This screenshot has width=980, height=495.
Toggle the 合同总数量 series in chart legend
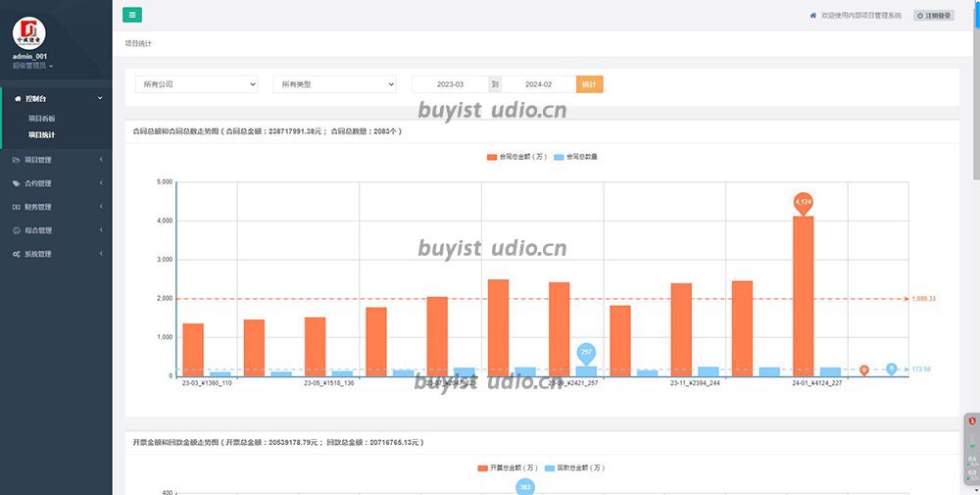tap(576, 156)
